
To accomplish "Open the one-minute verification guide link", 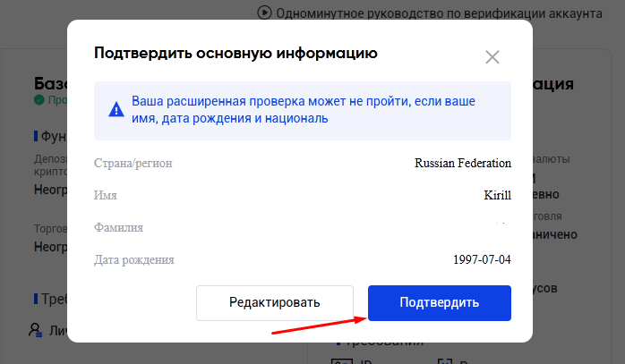I will click(440, 13).
